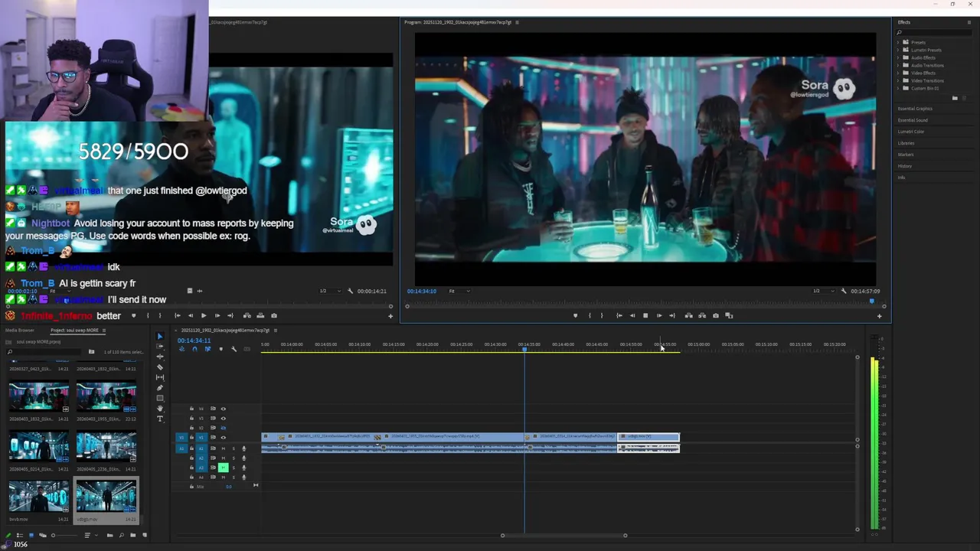Export frame from Program monitor camera icon

[716, 315]
